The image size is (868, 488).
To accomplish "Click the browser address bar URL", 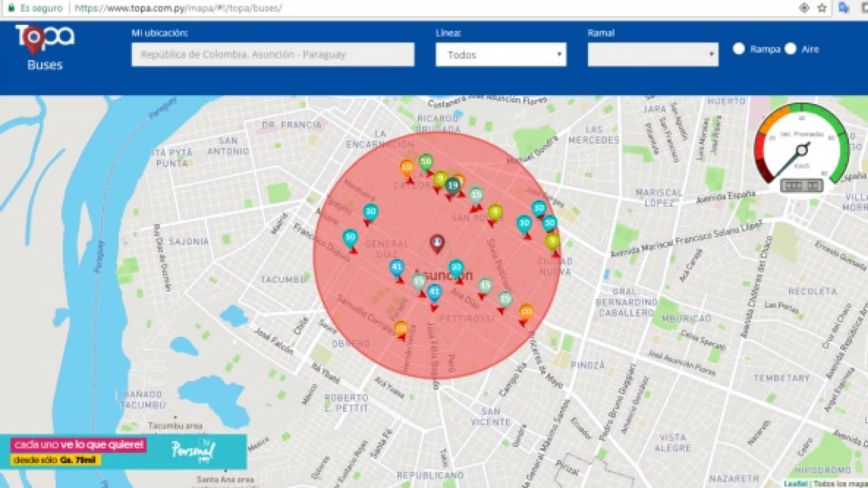I will pyautogui.click(x=178, y=8).
